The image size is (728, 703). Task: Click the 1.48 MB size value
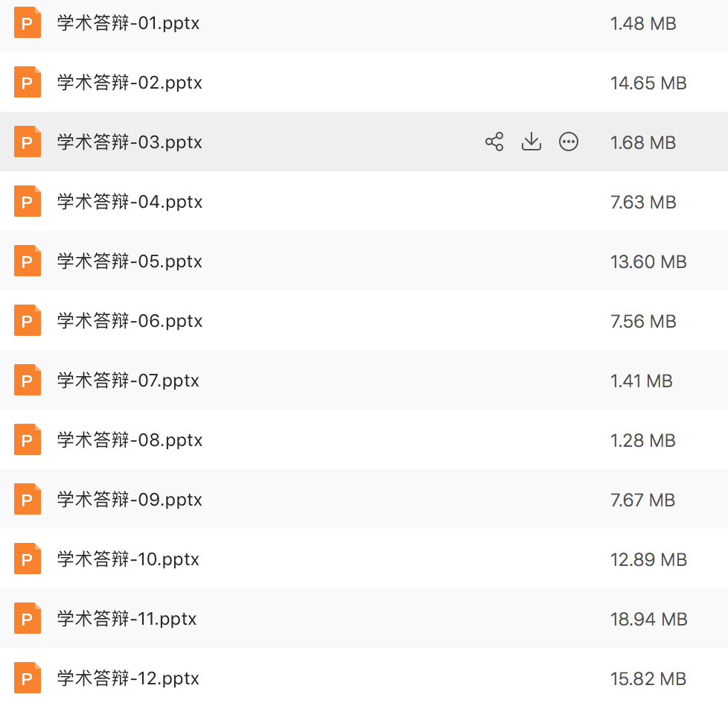pyautogui.click(x=643, y=24)
